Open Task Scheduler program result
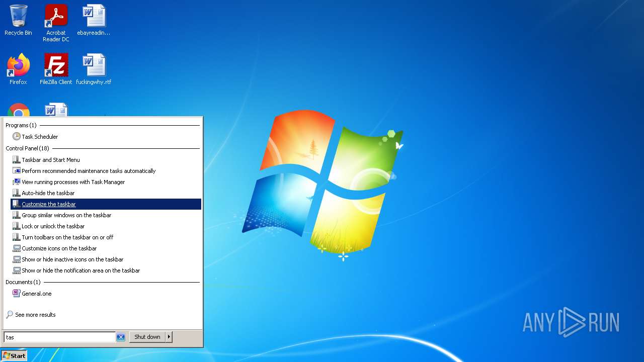This screenshot has width=644, height=362. [106, 137]
